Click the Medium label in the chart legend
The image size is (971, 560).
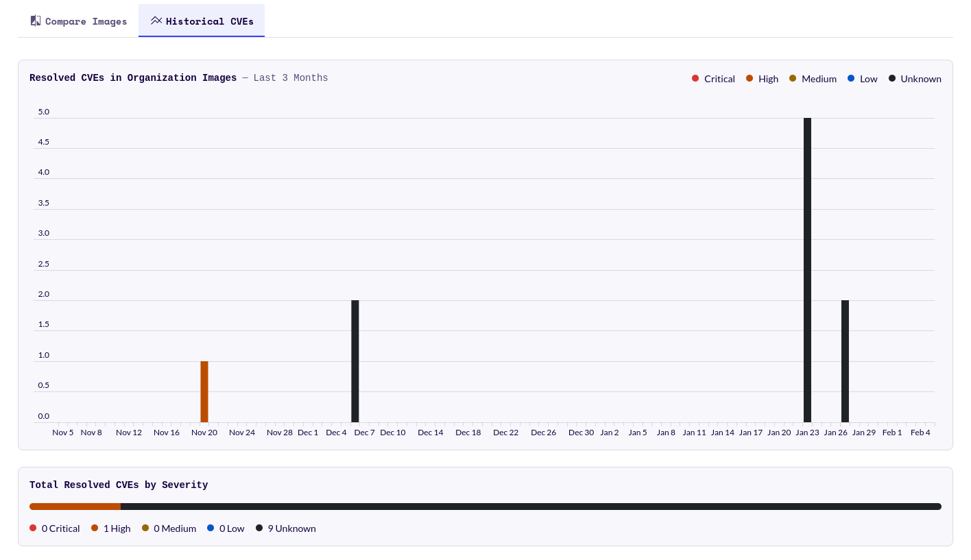[819, 78]
